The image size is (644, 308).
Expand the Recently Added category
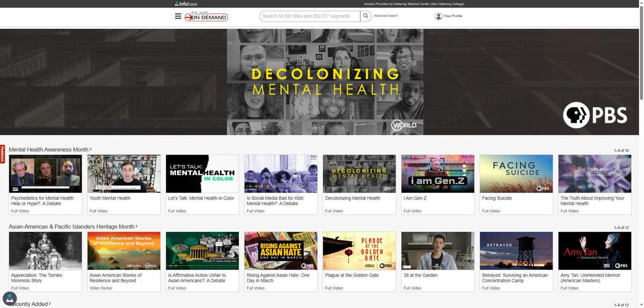pyautogui.click(x=31, y=304)
